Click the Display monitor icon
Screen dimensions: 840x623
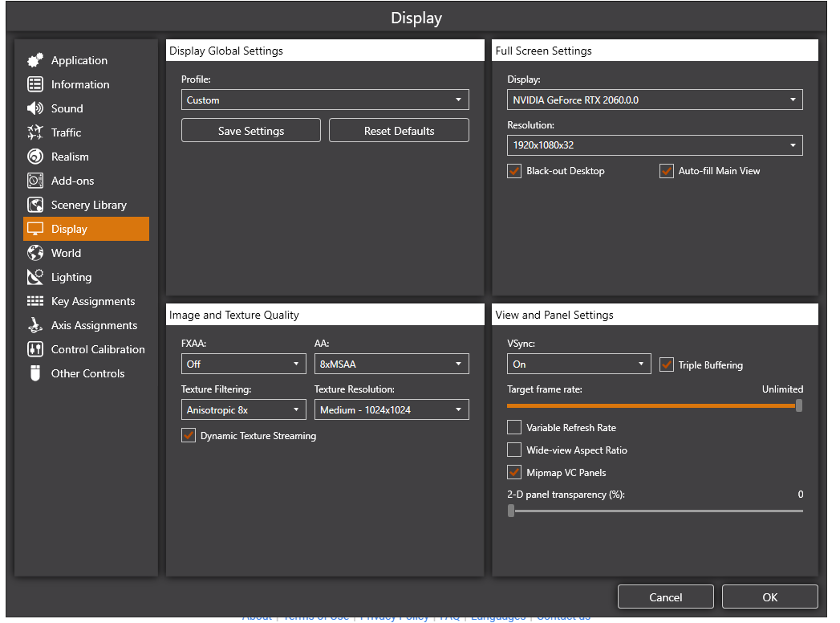(x=35, y=229)
